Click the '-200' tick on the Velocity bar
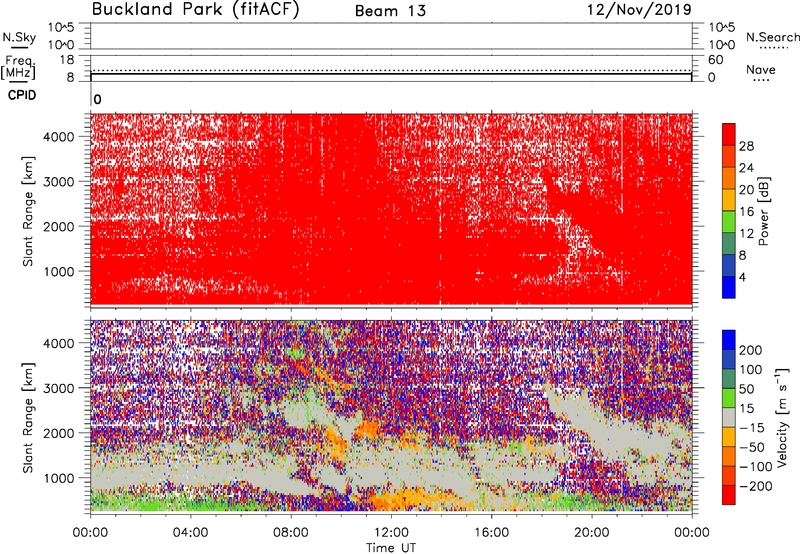Viewport: 800px width, 554px height. point(756,486)
